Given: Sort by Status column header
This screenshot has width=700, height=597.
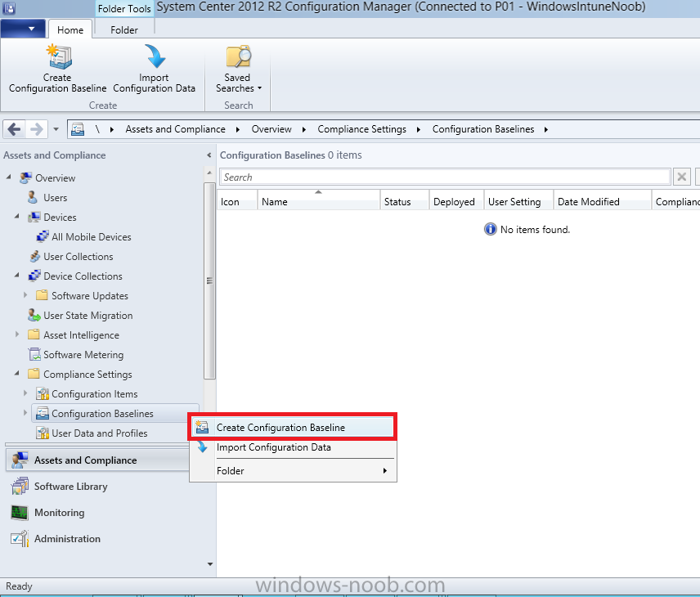Looking at the screenshot, I should pos(405,201).
